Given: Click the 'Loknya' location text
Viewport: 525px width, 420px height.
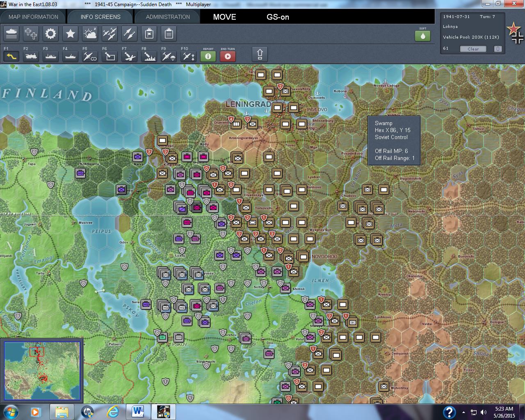Looking at the screenshot, I should [450, 27].
